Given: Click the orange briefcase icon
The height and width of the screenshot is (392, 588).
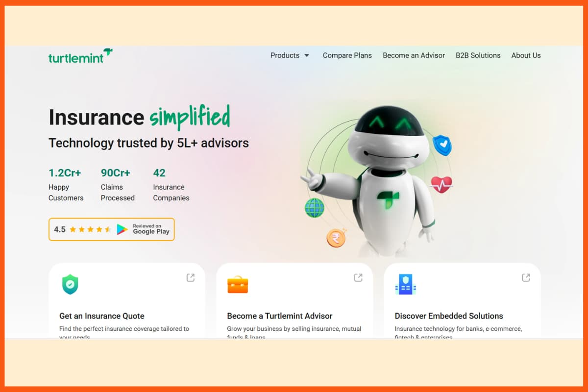Looking at the screenshot, I should 238,285.
